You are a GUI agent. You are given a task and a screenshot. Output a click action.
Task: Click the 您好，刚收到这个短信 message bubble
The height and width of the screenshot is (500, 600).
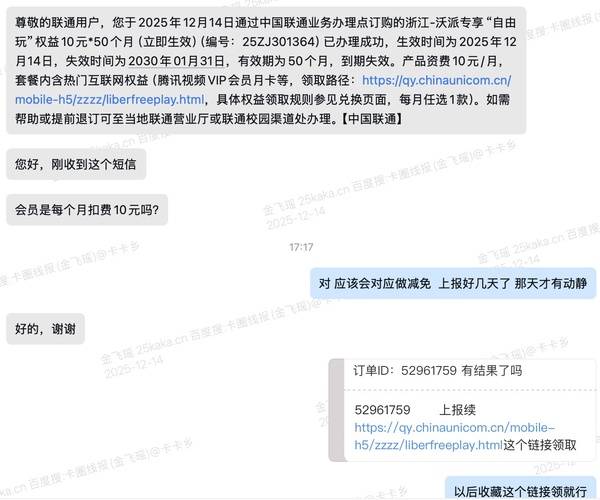[76, 164]
